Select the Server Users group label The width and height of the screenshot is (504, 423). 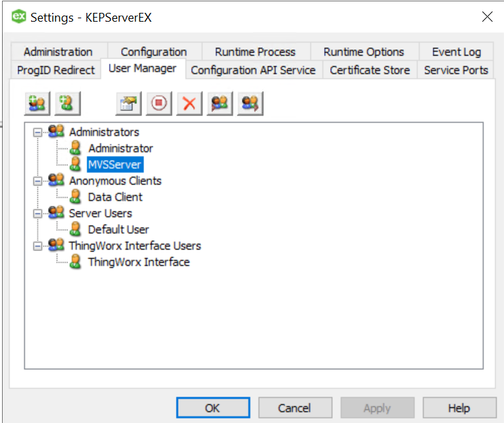point(100,213)
